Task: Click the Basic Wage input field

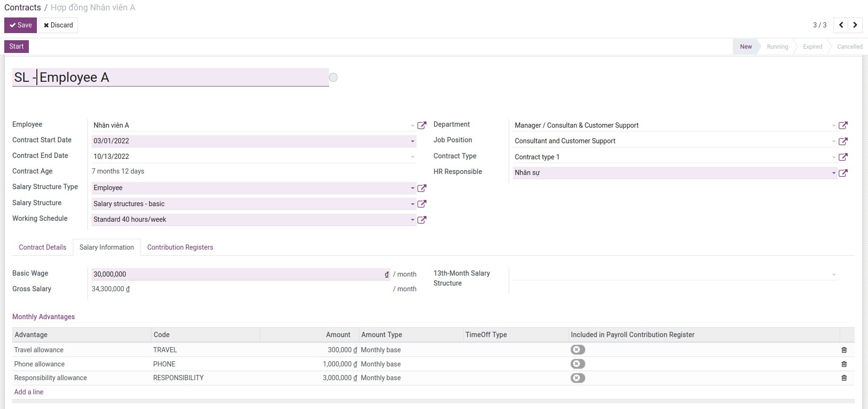Action: click(x=236, y=274)
